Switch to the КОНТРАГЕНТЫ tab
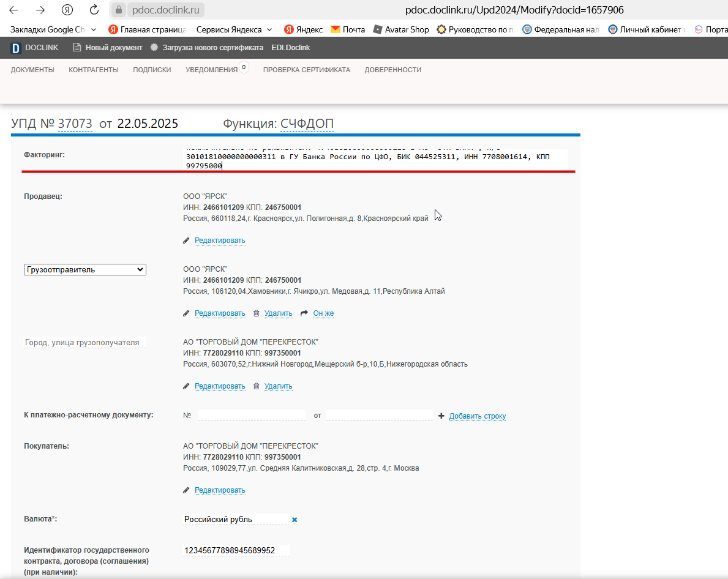Screen dimensions: 728x579 [93, 70]
